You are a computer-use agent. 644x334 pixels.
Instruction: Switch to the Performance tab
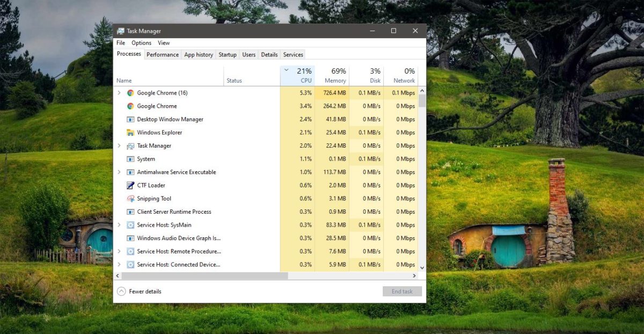(162, 54)
